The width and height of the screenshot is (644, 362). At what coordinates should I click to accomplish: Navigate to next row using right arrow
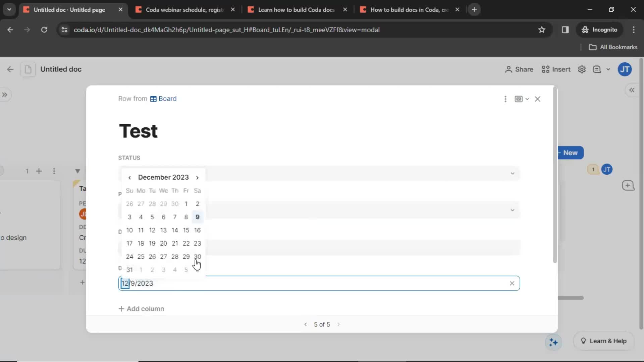click(339, 324)
